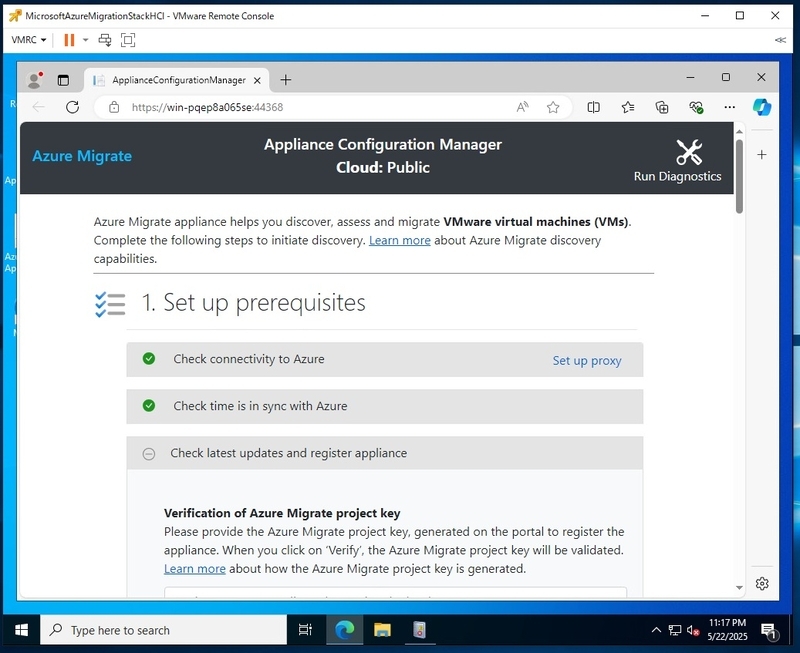800x653 pixels.
Task: Toggle VMRC full screen mode
Action: [128, 40]
